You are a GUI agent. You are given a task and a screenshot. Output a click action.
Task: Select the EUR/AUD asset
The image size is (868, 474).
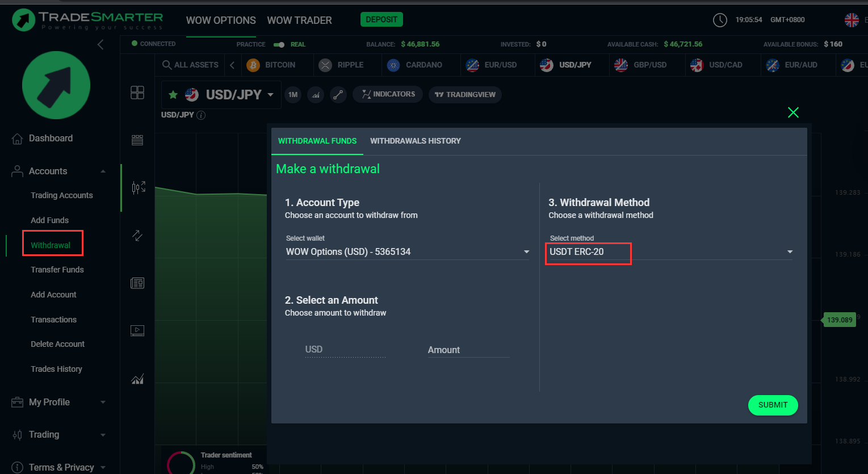[792, 65]
